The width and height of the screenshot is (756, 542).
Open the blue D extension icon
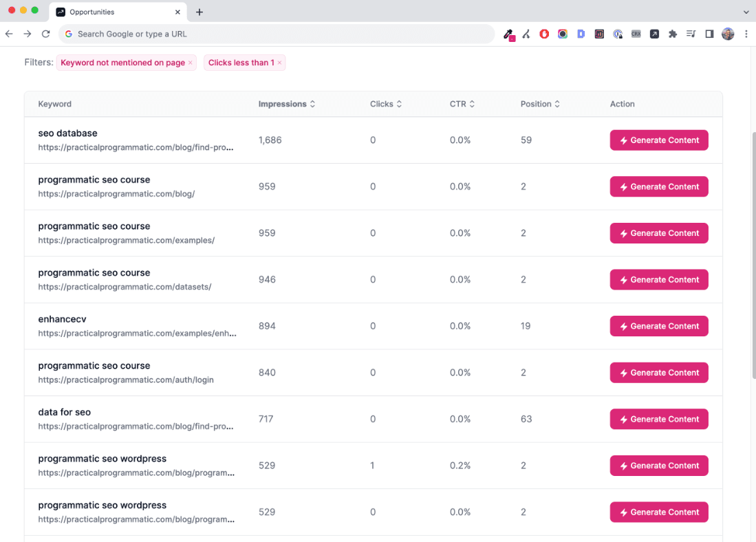click(581, 34)
